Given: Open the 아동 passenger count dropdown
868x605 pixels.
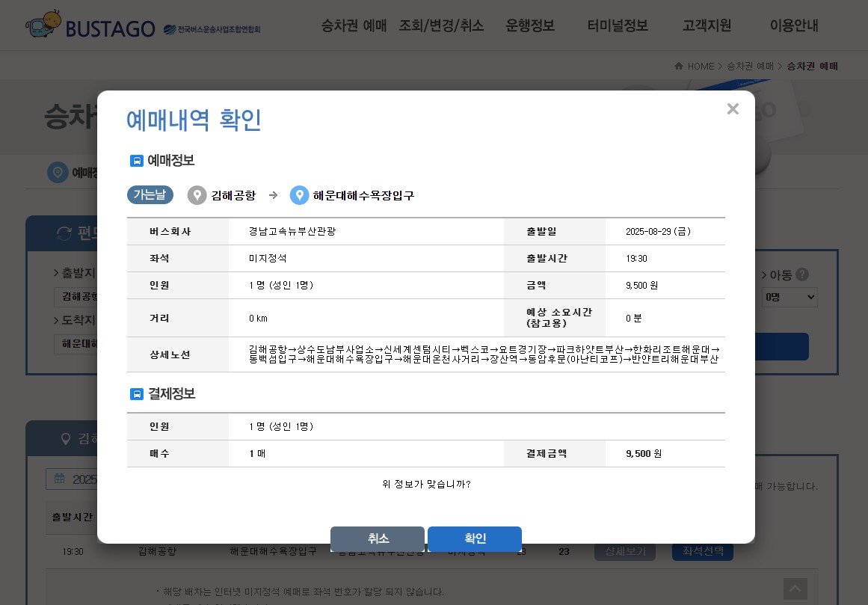Looking at the screenshot, I should coord(789,297).
